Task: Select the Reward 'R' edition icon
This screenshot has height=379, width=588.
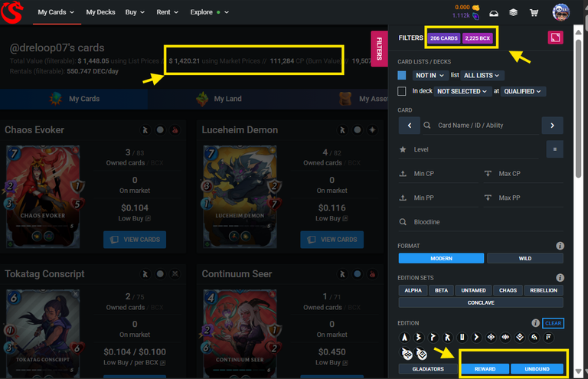Action: [x=447, y=337]
